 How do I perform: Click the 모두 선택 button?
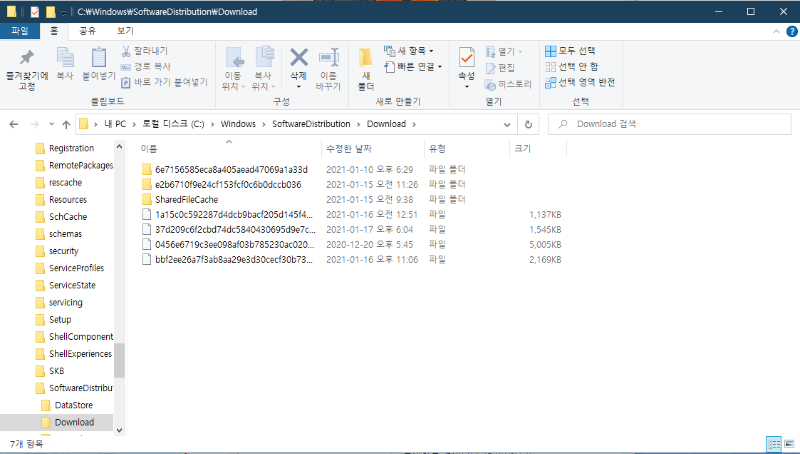click(571, 51)
